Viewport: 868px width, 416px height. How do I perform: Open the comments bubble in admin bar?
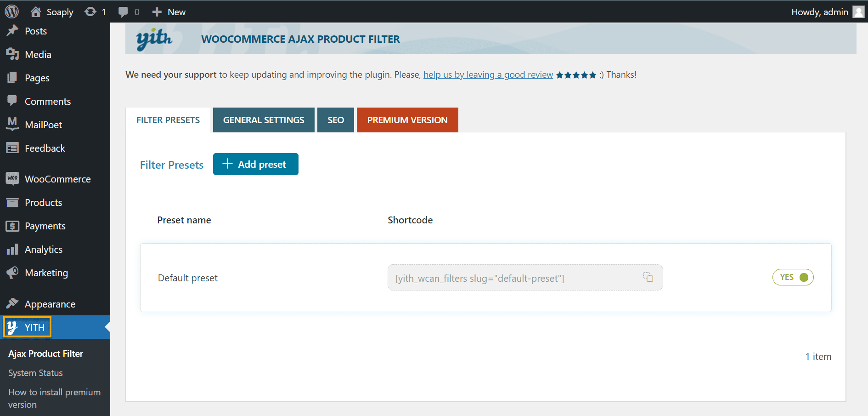tap(123, 12)
